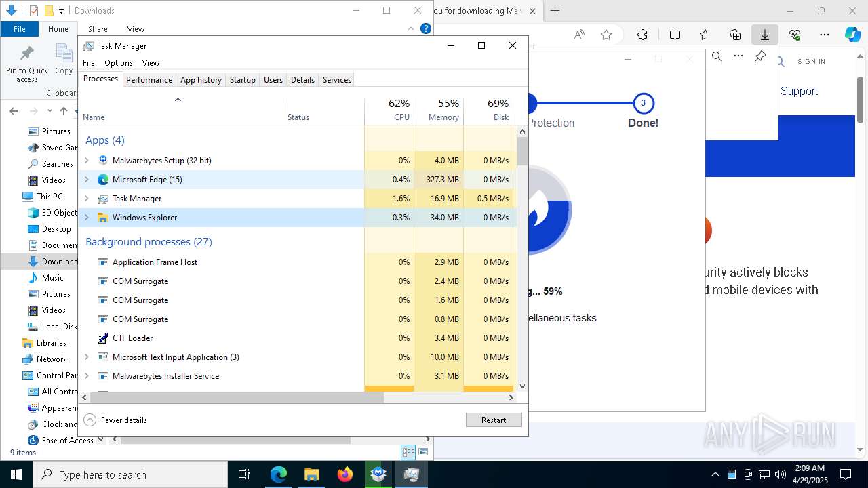868x488 pixels.
Task: Pin the downloads flyout
Action: click(x=761, y=56)
